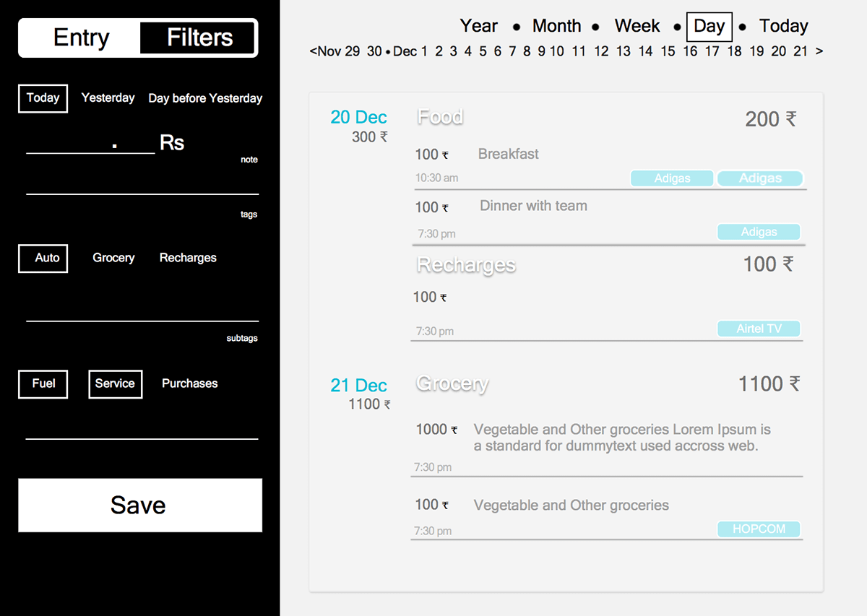Jump to Today in the timeline
867x616 pixels.
click(783, 26)
